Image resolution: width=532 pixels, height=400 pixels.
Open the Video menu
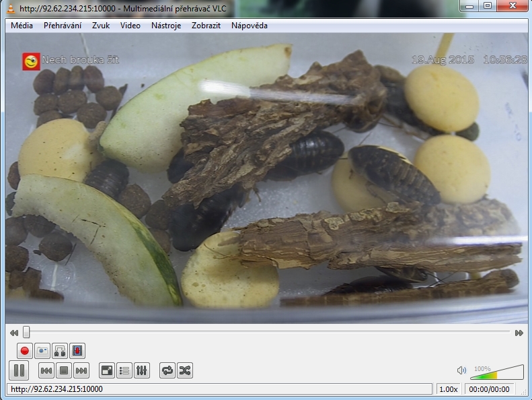point(130,26)
